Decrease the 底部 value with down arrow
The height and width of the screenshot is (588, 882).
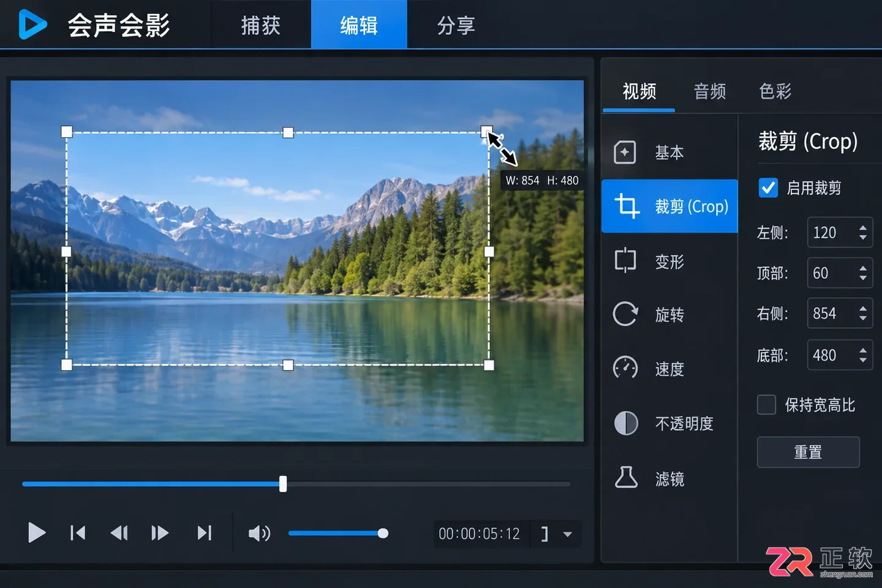point(863,360)
